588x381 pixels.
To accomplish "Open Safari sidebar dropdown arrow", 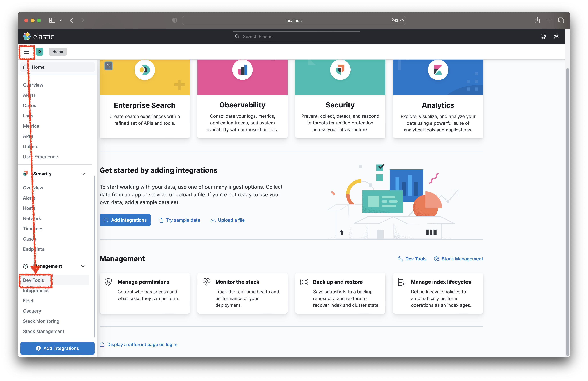I will (x=61, y=20).
